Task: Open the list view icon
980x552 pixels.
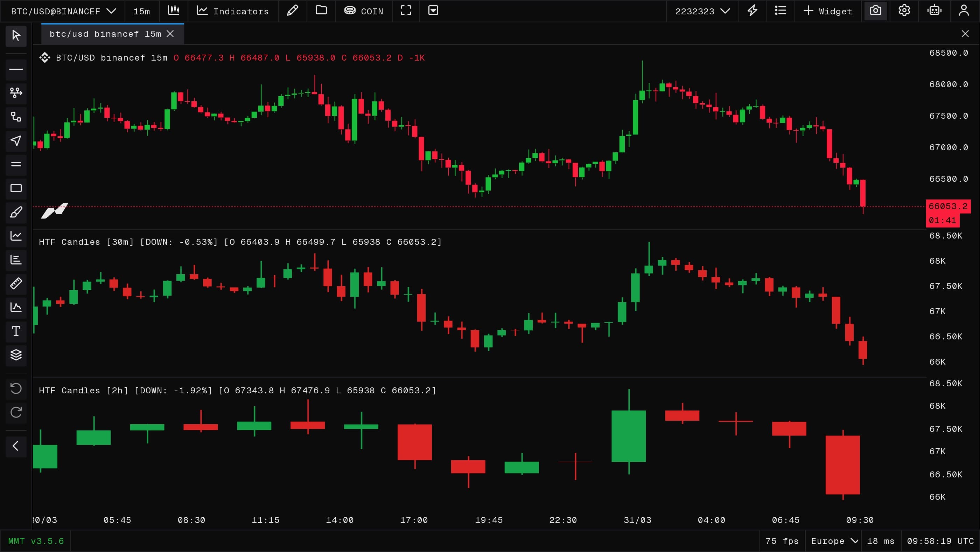Action: (x=780, y=11)
